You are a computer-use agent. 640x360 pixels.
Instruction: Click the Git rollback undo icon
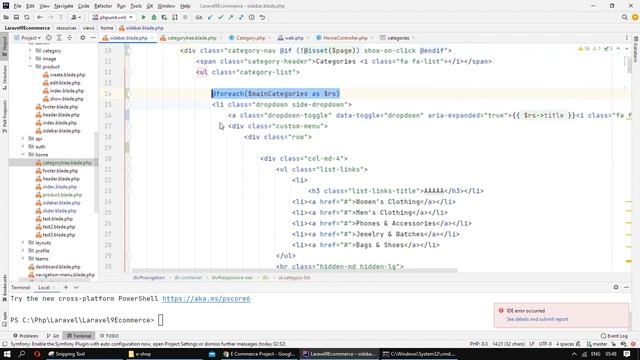click(262, 18)
